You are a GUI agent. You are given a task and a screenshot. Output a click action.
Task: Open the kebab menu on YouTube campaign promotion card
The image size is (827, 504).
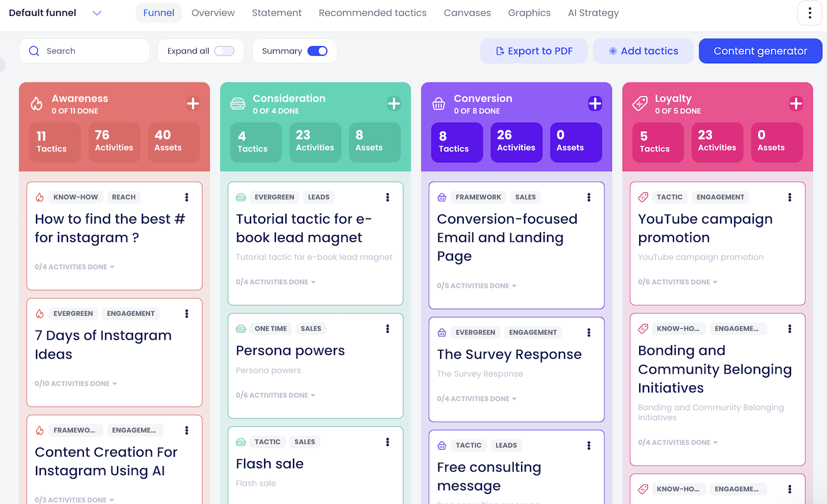coord(790,197)
